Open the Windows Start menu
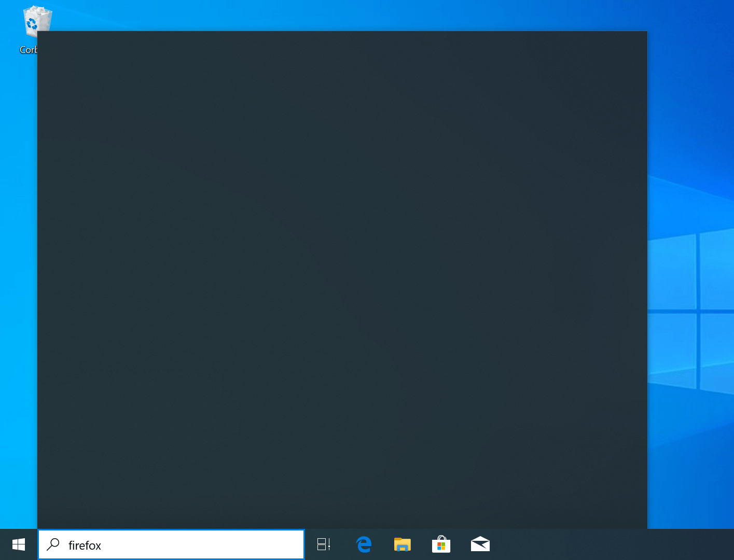The width and height of the screenshot is (734, 560). [x=19, y=544]
